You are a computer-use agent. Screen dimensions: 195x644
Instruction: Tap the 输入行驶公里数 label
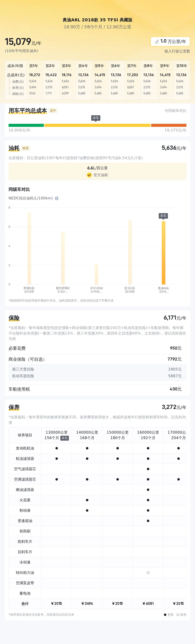[x=177, y=51]
